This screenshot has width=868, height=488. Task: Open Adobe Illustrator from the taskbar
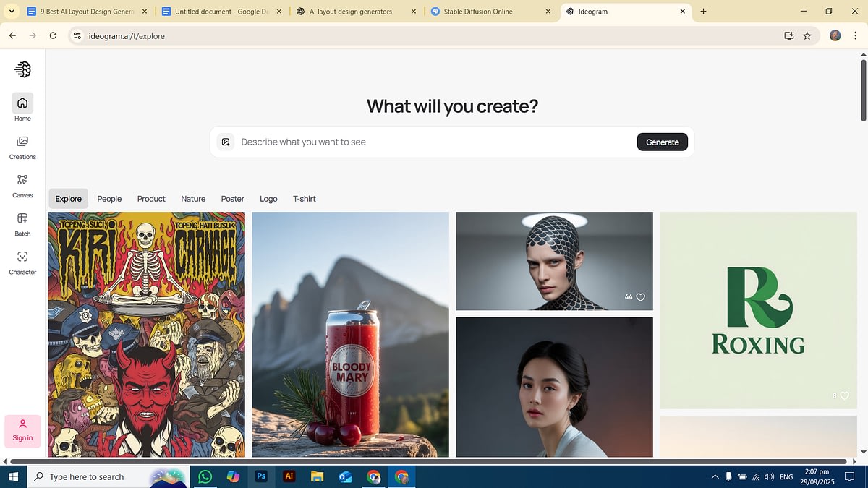289,476
